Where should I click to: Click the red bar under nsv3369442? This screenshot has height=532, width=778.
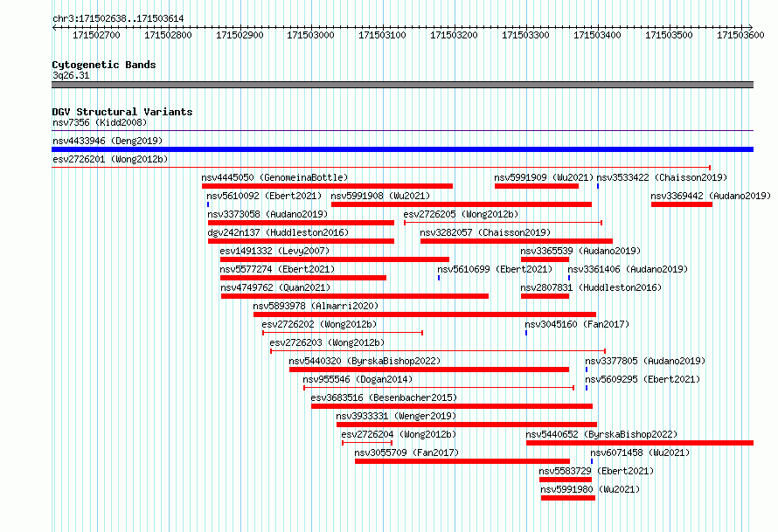[682, 204]
